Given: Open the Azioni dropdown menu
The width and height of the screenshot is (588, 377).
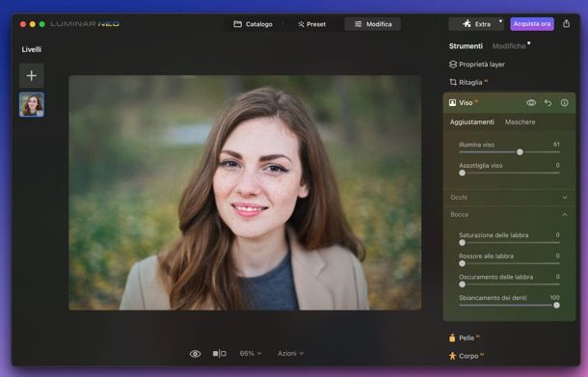Looking at the screenshot, I should click(x=290, y=353).
